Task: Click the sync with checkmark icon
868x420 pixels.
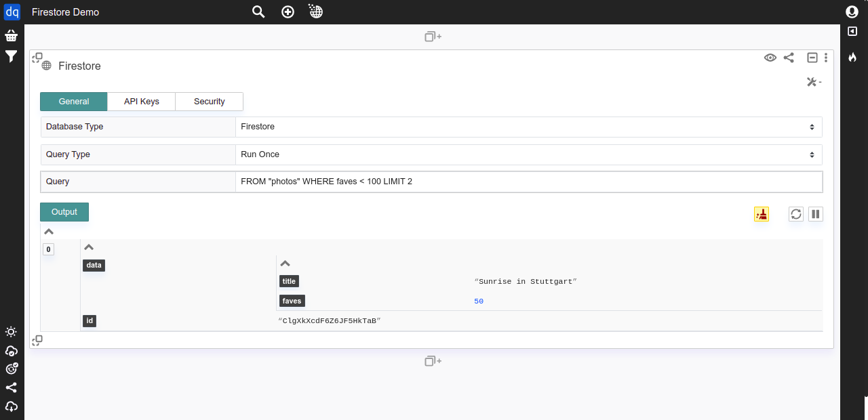Action: (12, 369)
